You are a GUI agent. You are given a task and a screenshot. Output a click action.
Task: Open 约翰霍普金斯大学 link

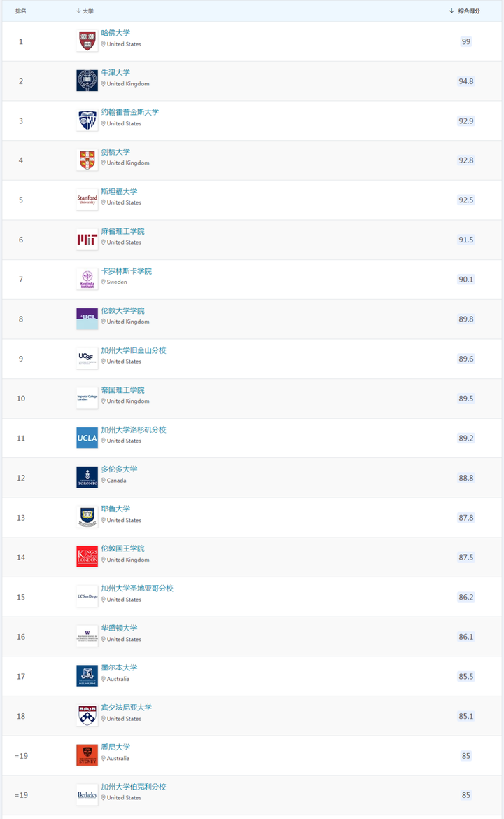pos(130,112)
